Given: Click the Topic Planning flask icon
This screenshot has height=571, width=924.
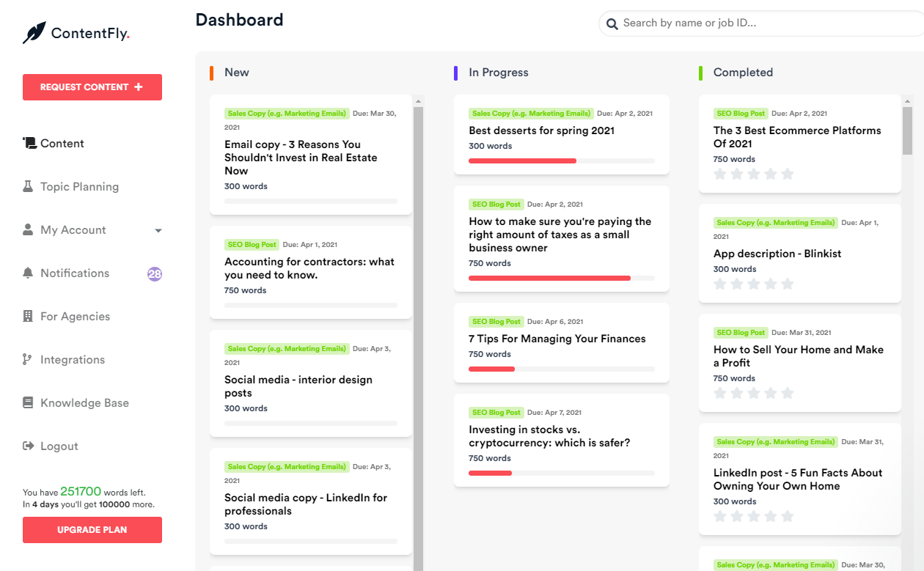Looking at the screenshot, I should (x=28, y=187).
